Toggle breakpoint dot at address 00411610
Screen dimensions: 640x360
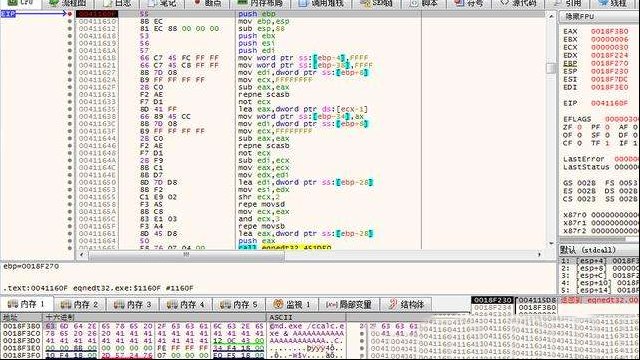70,21
